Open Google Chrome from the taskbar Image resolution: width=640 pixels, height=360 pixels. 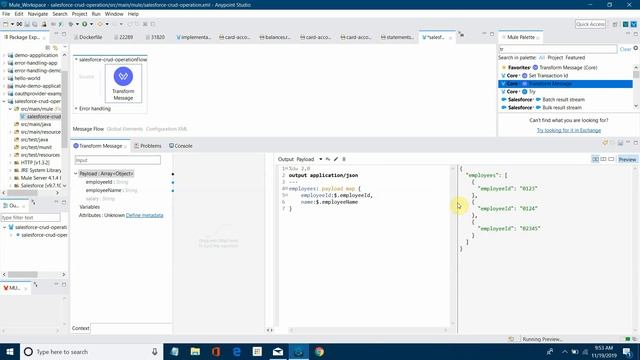point(319,351)
